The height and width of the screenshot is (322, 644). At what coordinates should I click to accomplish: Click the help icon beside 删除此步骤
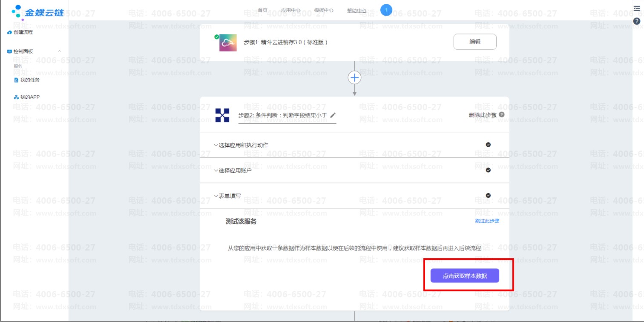pos(502,114)
